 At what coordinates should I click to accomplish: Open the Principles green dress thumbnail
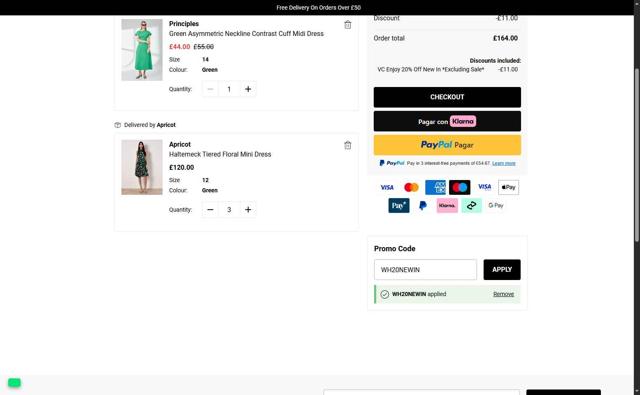point(142,50)
